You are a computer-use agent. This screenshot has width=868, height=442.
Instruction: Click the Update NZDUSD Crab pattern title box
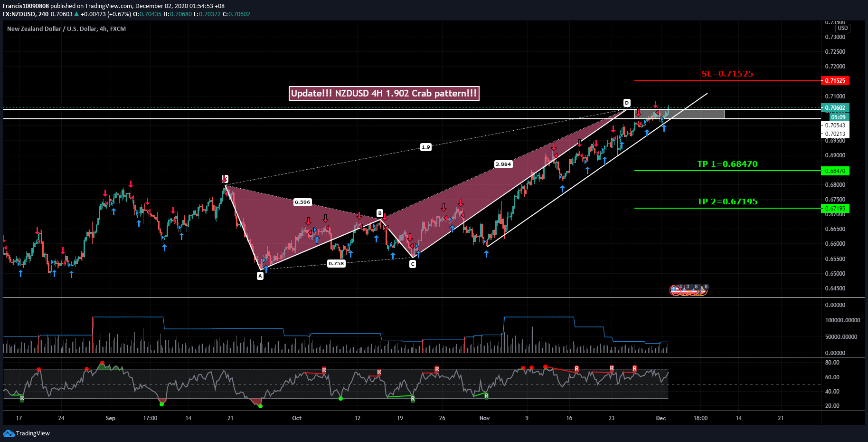[384, 93]
